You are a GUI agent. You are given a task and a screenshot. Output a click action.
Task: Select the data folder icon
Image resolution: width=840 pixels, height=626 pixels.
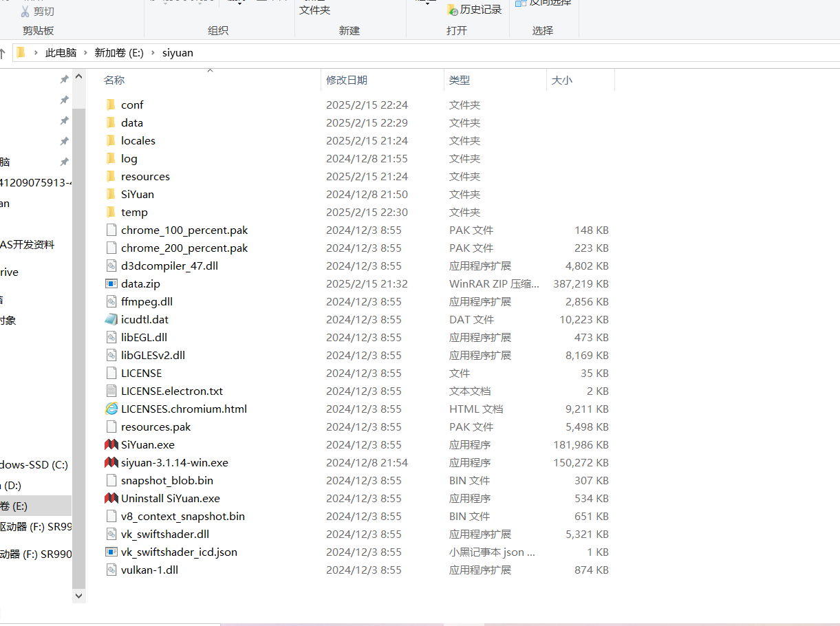click(111, 122)
